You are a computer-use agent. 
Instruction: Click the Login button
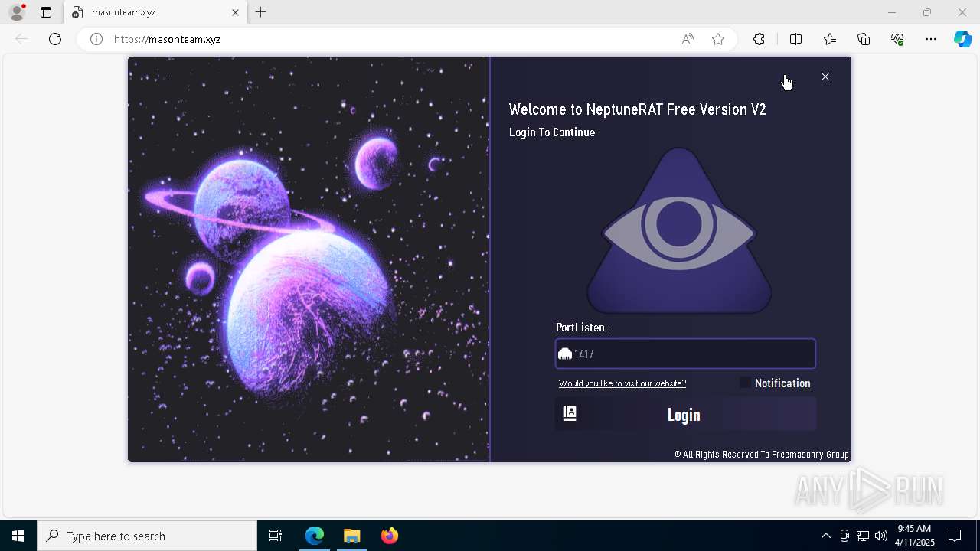685,414
